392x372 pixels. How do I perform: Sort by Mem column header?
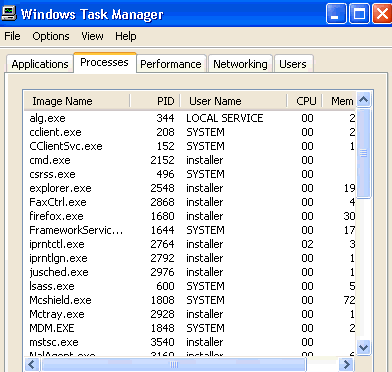[x=339, y=101]
